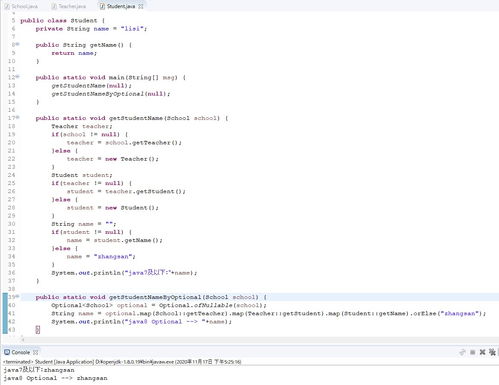Click the orElse("zhangsan") call on line 41
This screenshot has width=499, height=385.
449,313
